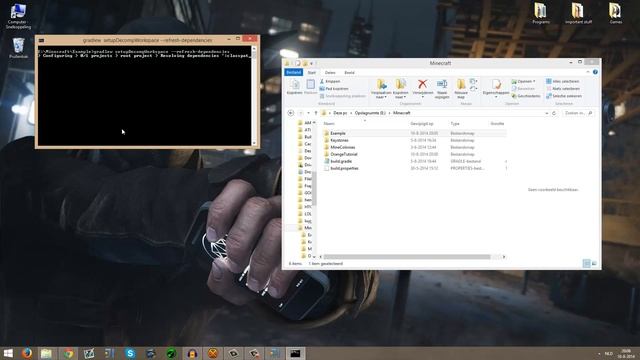Open the quick access toolbar customize dropdown

coord(312,63)
